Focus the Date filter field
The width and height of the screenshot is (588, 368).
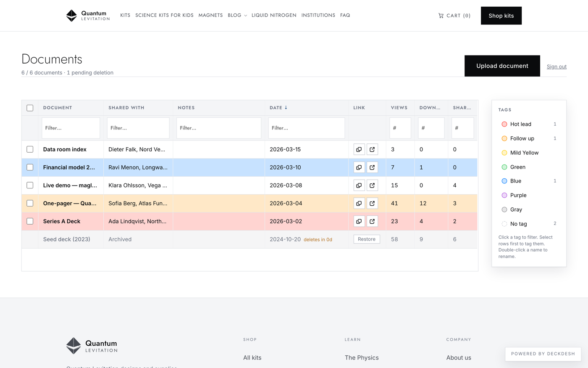pyautogui.click(x=307, y=128)
